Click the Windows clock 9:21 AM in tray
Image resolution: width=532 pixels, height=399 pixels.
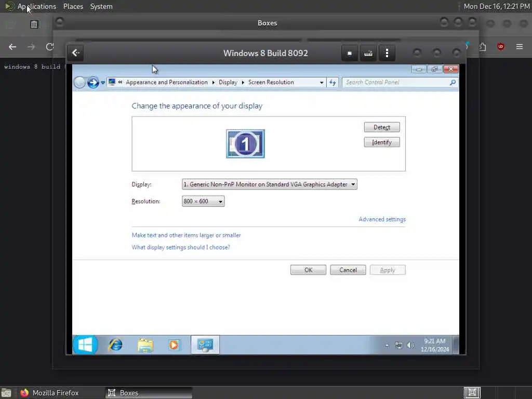tap(435, 345)
